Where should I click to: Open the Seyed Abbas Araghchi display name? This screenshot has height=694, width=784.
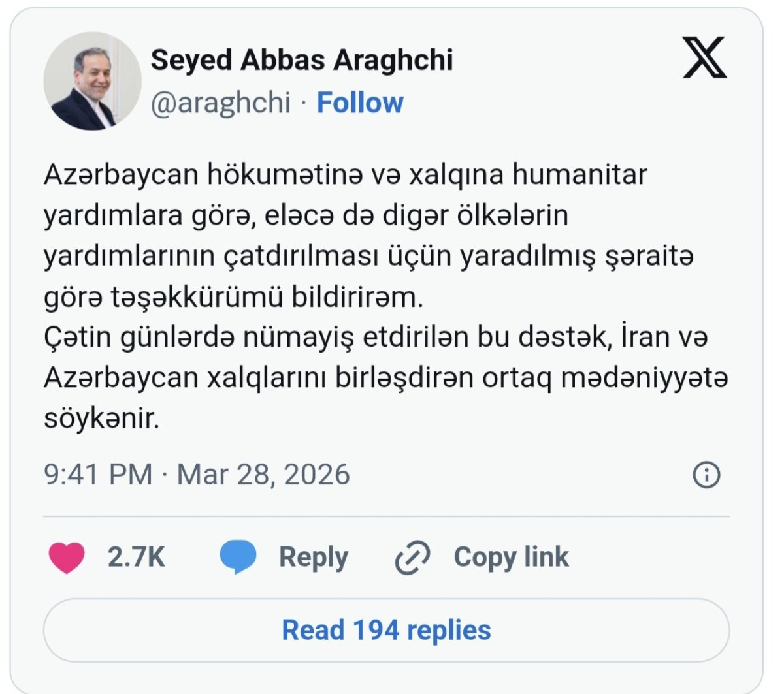point(302,60)
